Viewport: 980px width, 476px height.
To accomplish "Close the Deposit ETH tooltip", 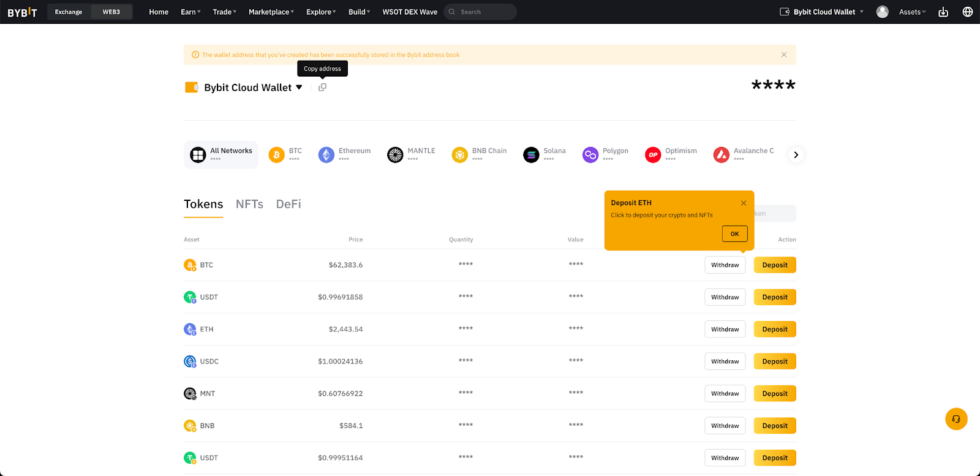I will [x=744, y=203].
